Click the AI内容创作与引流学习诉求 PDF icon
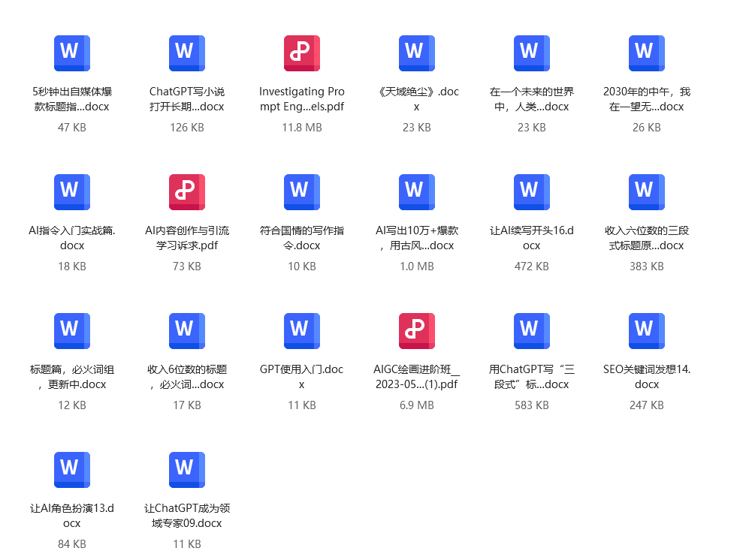The width and height of the screenshot is (743, 560). (186, 192)
